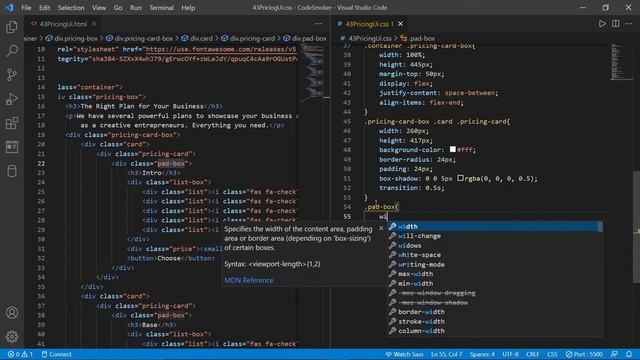Image resolution: width=640 pixels, height=360 pixels.
Task: Click div.pricing-card-box in breadcrumb
Action: pos(140,38)
